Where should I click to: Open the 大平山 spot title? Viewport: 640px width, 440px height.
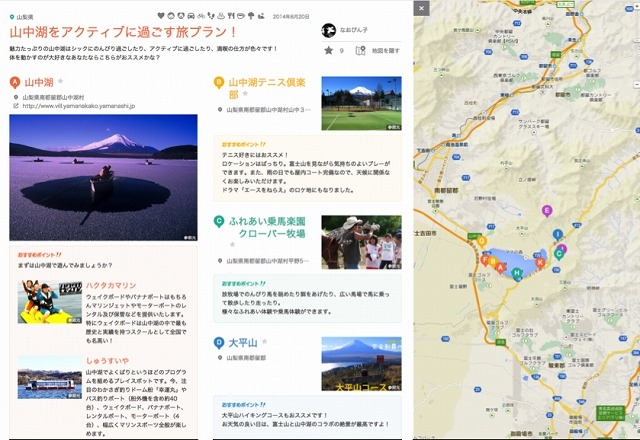(x=242, y=343)
